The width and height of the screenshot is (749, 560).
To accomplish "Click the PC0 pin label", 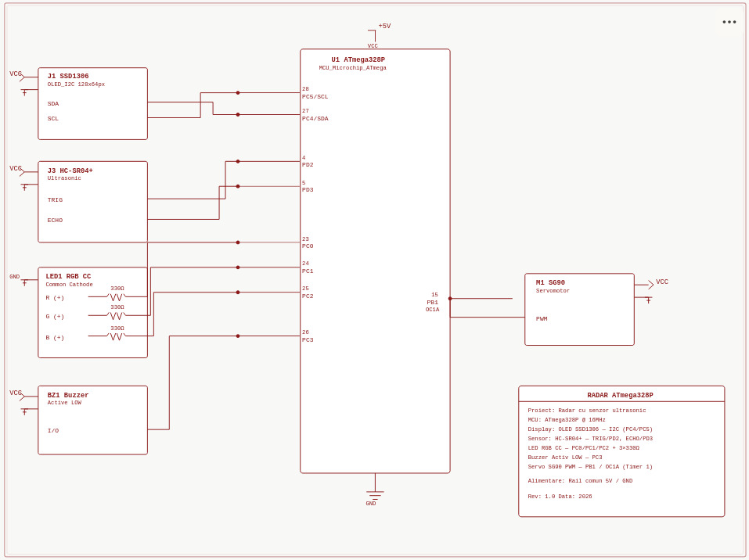I will tap(308, 246).
